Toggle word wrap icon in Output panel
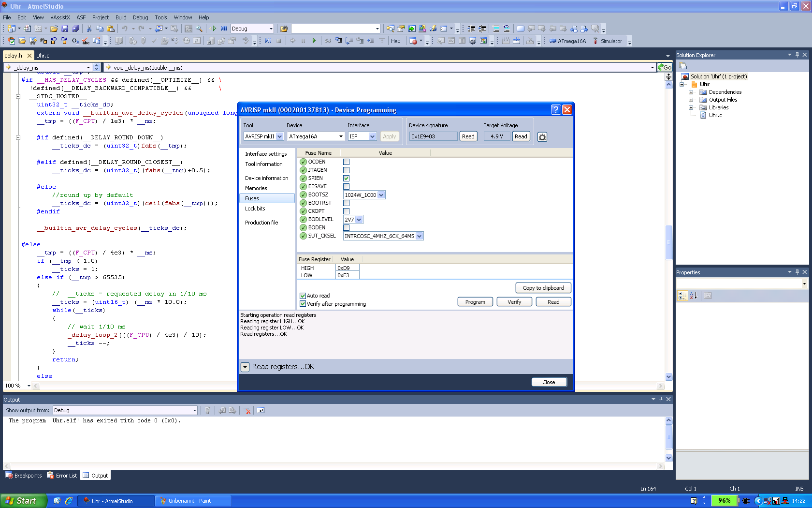Image resolution: width=812 pixels, height=508 pixels. (261, 410)
